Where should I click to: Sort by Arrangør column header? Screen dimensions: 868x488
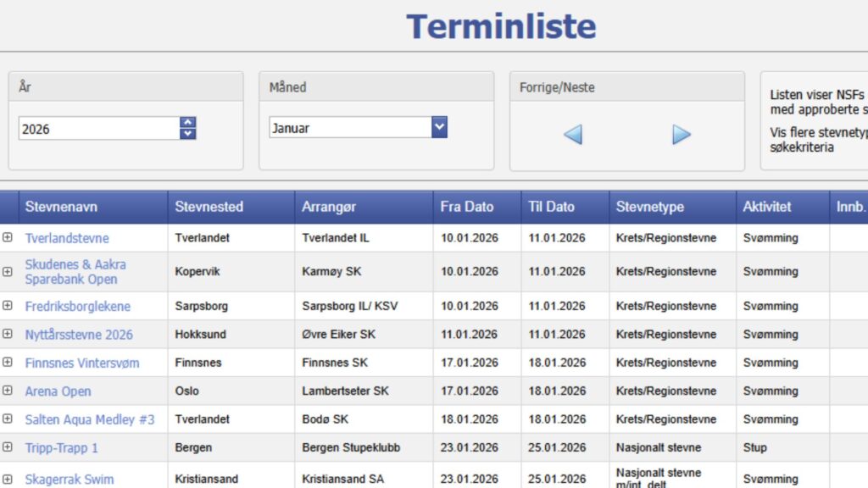pyautogui.click(x=329, y=207)
